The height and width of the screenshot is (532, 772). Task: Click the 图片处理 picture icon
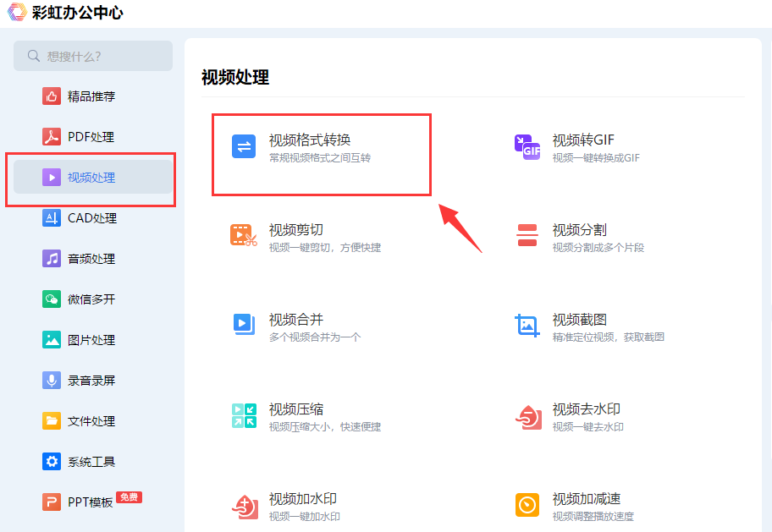[x=52, y=339]
